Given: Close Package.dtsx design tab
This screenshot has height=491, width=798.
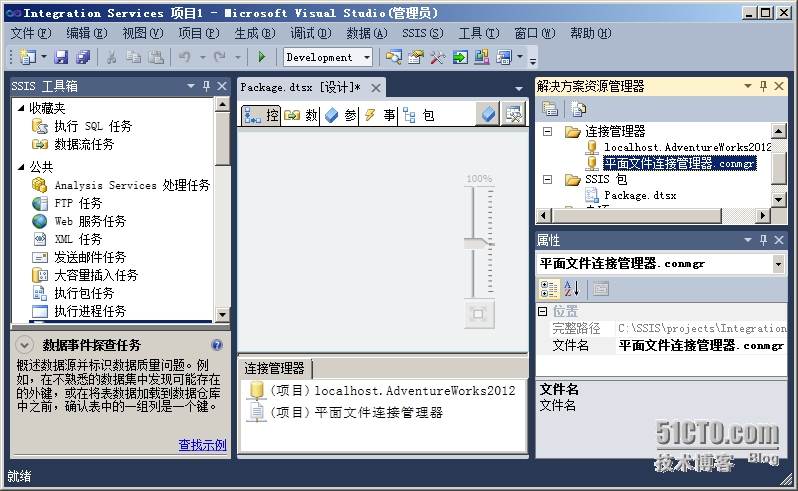Looking at the screenshot, I should pos(376,88).
